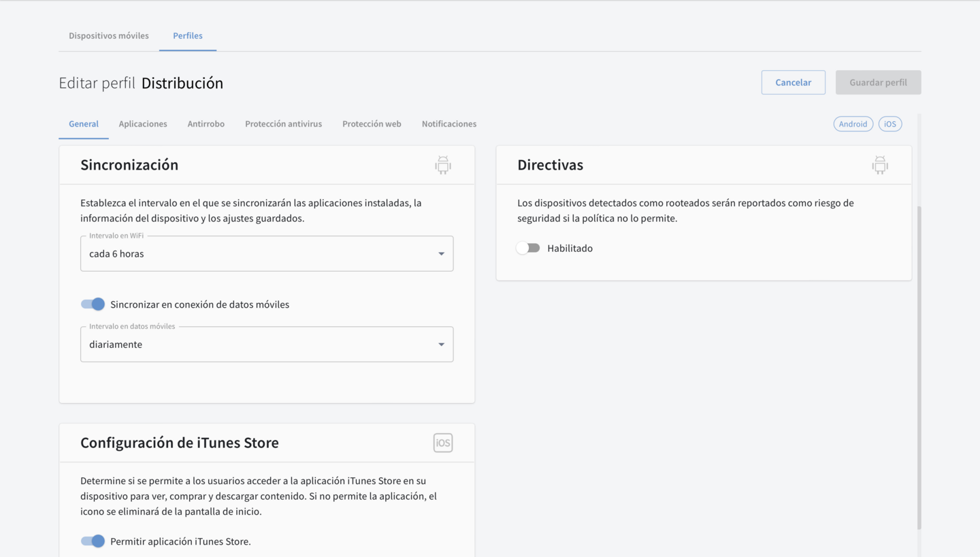Filter settings by the iOS platform badge
The image size is (980, 557).
pos(889,124)
